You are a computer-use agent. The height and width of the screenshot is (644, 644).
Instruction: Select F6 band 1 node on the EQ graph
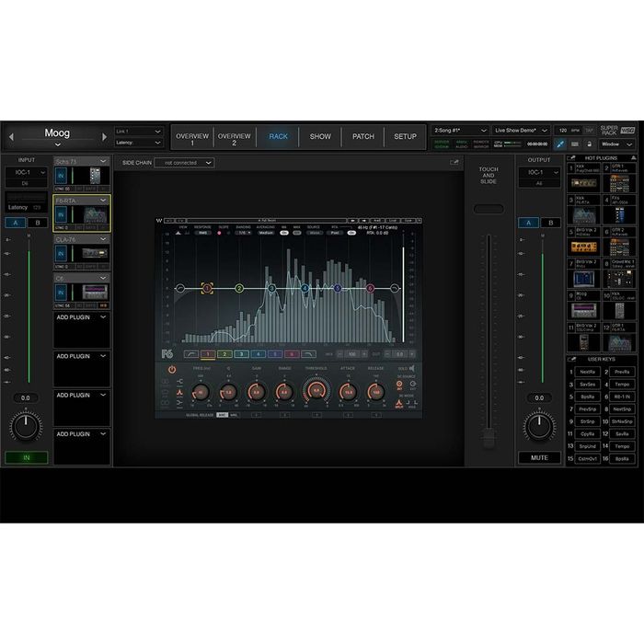[207, 288]
